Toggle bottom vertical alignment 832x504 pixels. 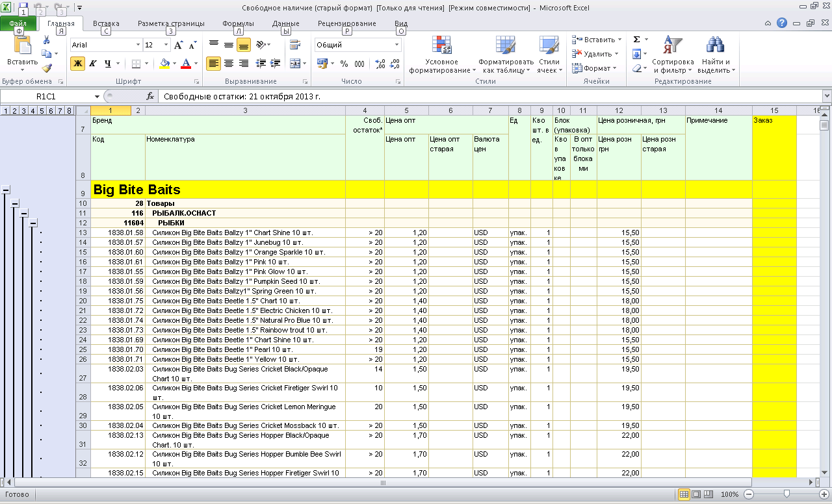coord(244,45)
